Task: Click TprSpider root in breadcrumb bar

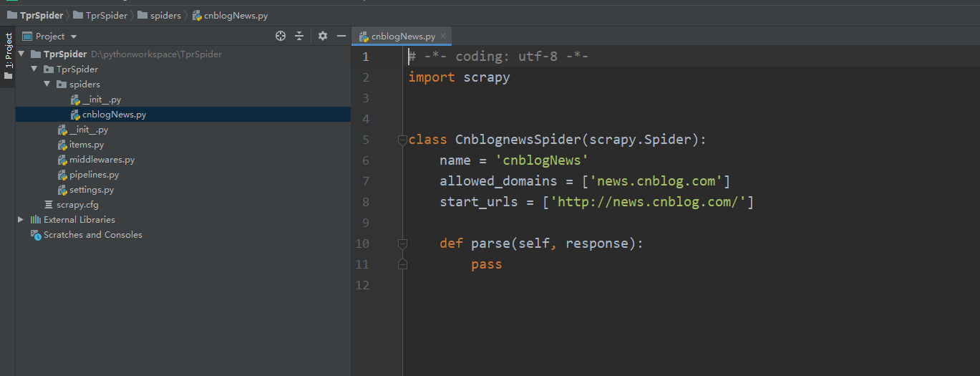Action: (x=36, y=15)
